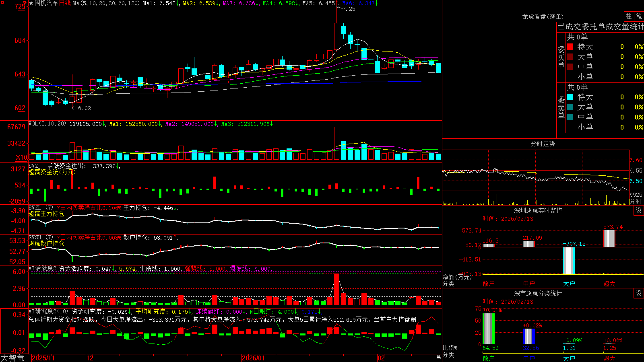Screen dimensions: 644x362
Task: Click the 7.25 high price annotation
Action: (x=349, y=9)
